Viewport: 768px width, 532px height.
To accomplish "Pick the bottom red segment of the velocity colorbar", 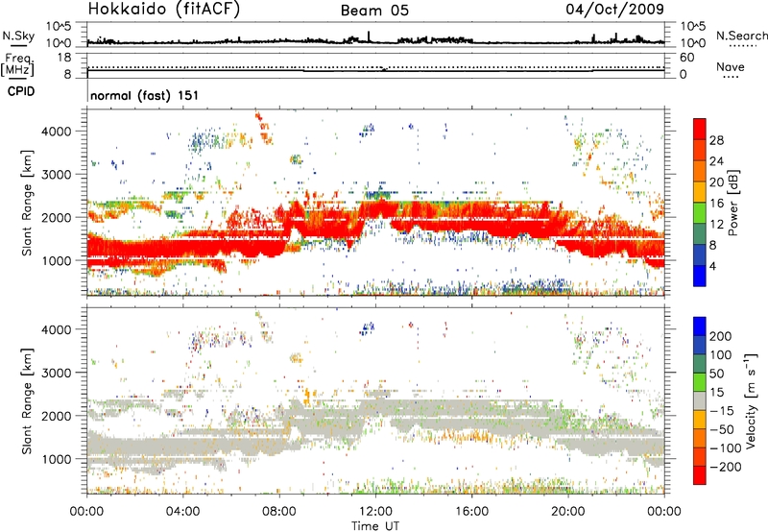I will click(700, 475).
